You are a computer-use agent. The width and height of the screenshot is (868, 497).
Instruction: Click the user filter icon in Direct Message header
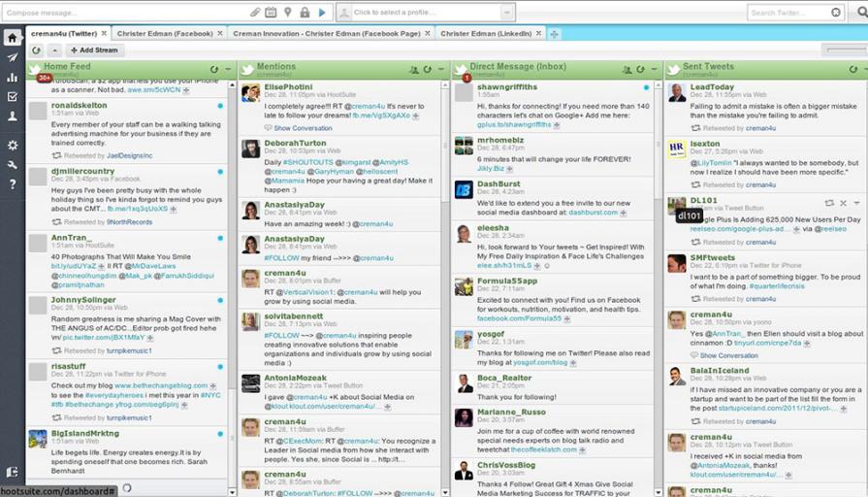click(x=627, y=70)
